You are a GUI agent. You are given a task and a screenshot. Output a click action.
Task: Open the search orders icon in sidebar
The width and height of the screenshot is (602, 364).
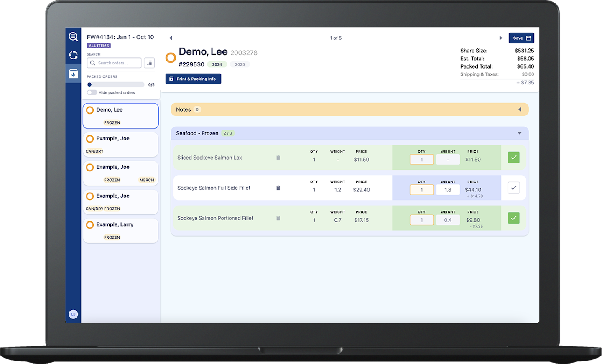tap(73, 37)
